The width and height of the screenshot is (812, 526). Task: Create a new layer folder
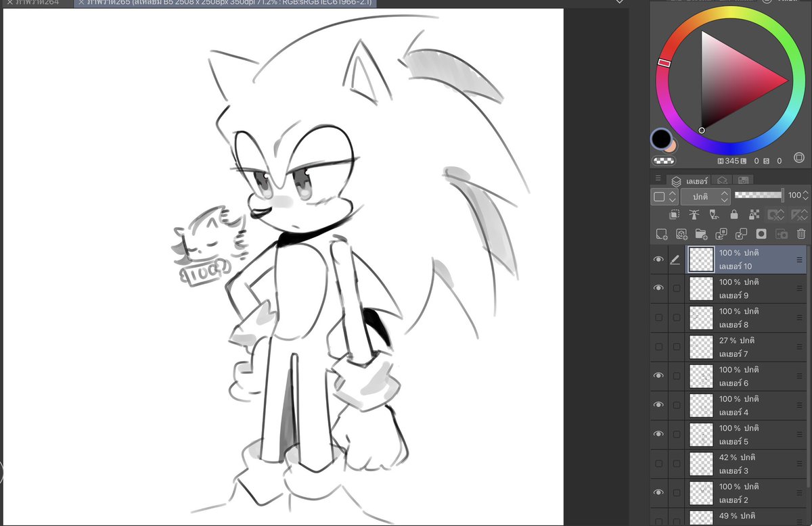point(701,234)
